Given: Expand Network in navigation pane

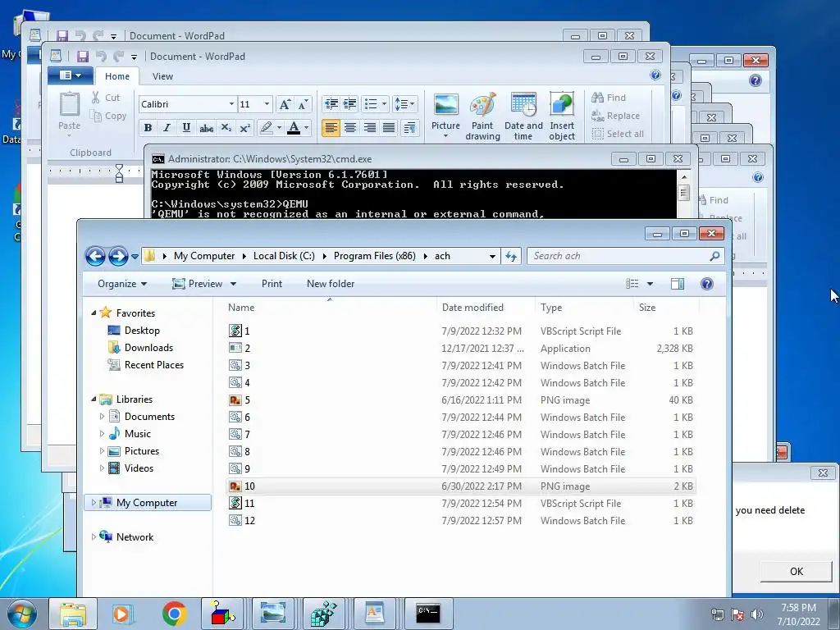Looking at the screenshot, I should (94, 536).
